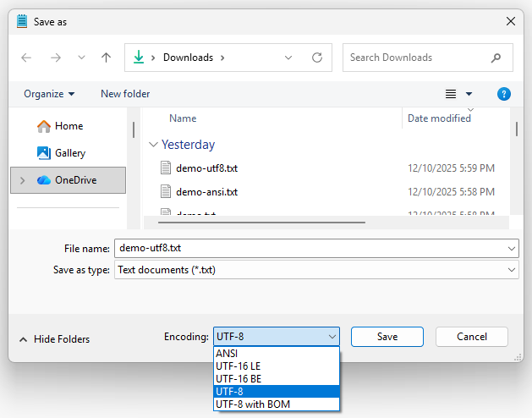This screenshot has width=532, height=418.
Task: Pick UTF-8 with BOM encoding
Action: [277, 404]
